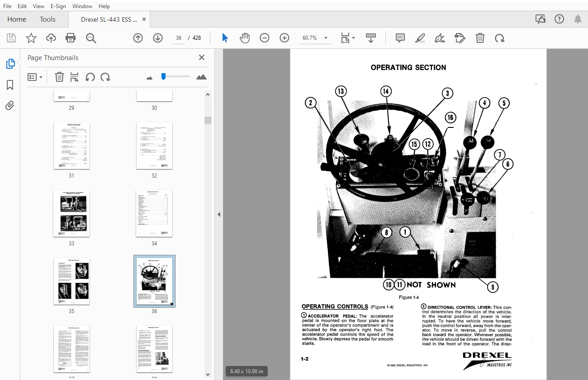Enlarge thumbnail size with the large mountains icon
The image size is (588, 380).
pyautogui.click(x=202, y=77)
